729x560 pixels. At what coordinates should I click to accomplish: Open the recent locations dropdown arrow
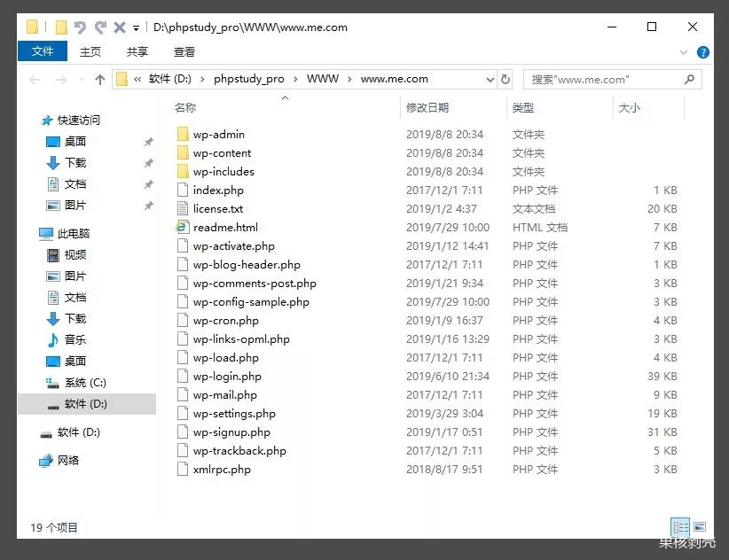(x=82, y=80)
